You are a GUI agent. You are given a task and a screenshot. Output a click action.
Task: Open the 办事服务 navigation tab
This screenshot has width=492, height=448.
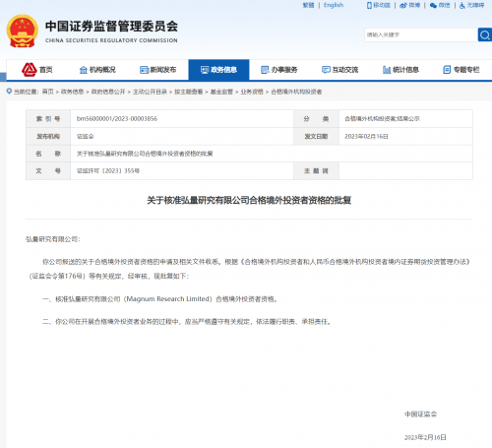click(279, 70)
